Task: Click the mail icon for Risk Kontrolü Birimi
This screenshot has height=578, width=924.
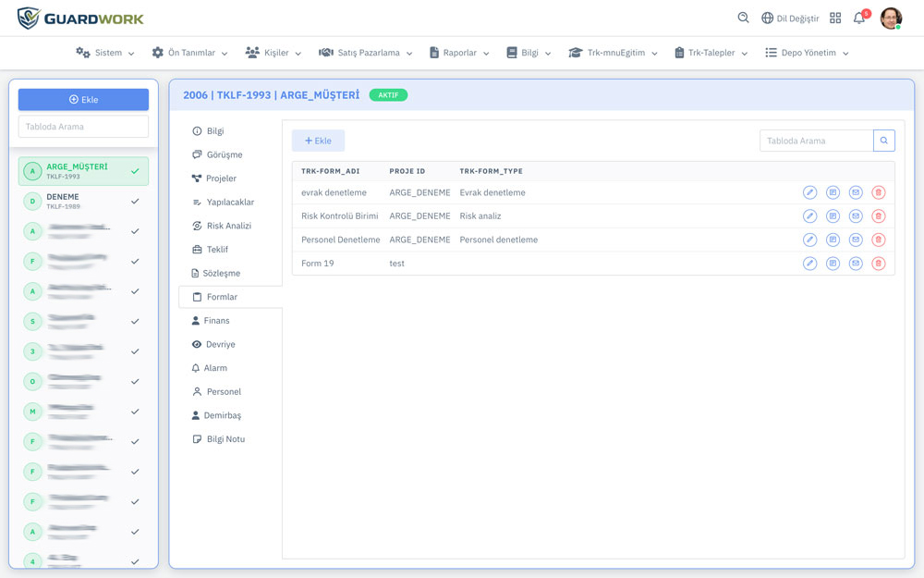Action: [x=856, y=216]
